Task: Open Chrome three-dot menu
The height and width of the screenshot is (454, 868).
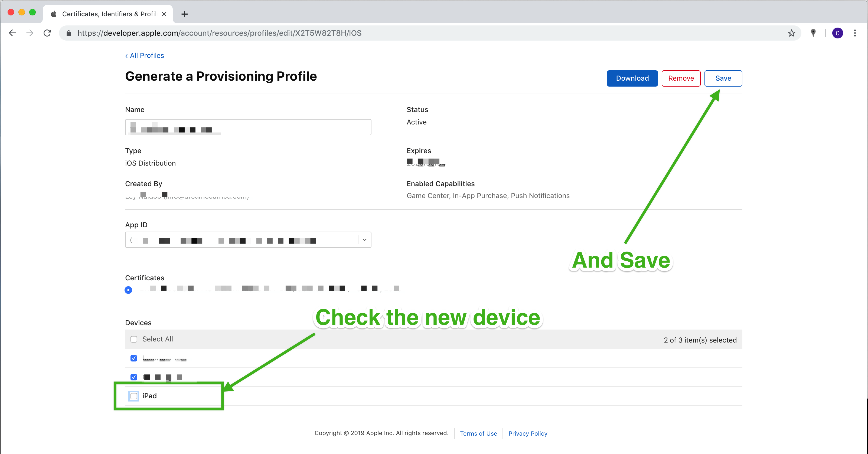Action: (855, 33)
